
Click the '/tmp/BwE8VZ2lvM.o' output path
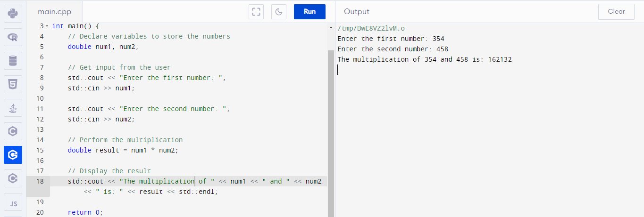tap(371, 28)
